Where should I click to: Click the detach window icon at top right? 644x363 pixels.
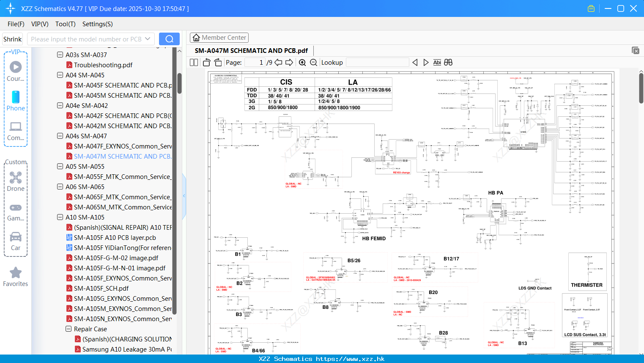coord(636,50)
